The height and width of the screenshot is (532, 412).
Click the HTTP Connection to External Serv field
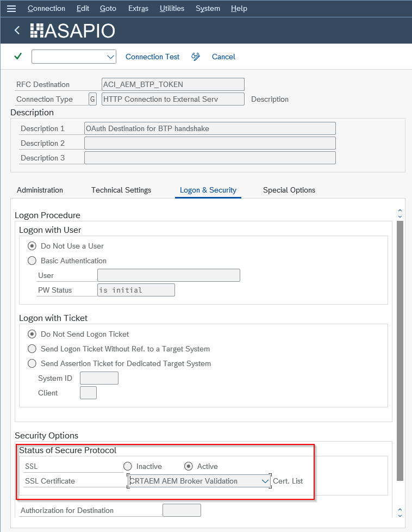click(173, 99)
